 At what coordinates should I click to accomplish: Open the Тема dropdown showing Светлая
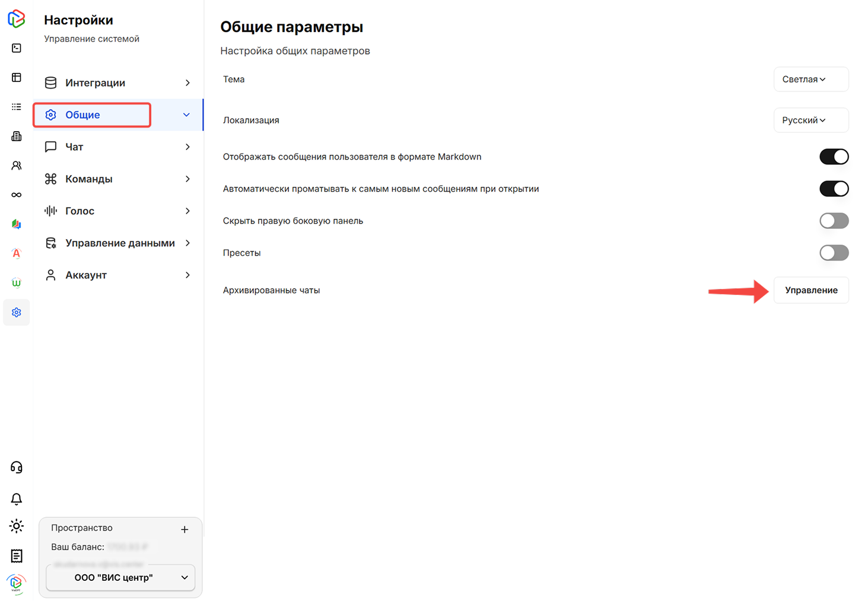tap(810, 79)
